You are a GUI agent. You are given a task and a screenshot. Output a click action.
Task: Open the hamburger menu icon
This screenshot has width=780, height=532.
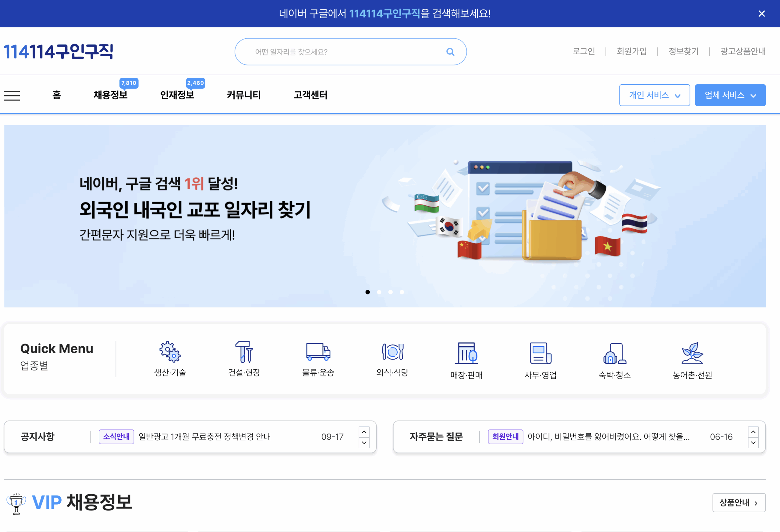coord(12,96)
